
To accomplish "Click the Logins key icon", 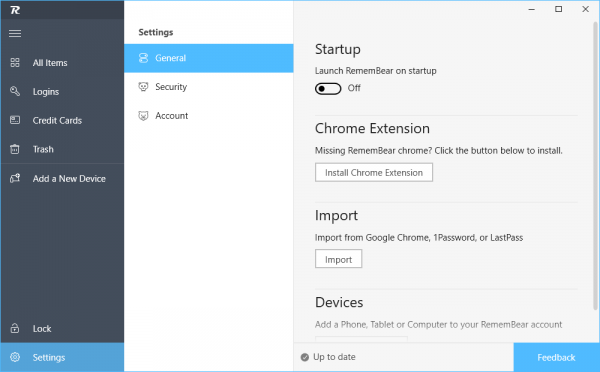I will (x=15, y=91).
